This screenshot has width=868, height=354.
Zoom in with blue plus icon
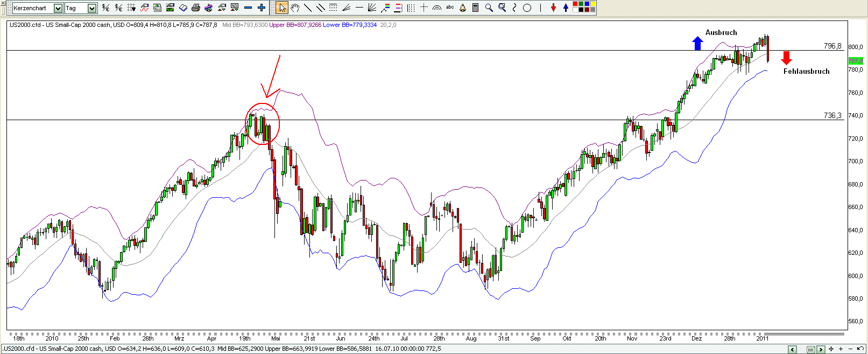click(x=262, y=8)
